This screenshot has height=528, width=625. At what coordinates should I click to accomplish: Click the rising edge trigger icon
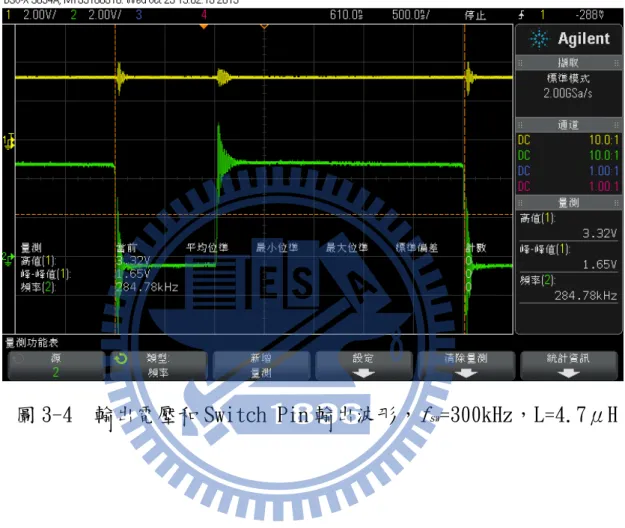click(x=521, y=15)
